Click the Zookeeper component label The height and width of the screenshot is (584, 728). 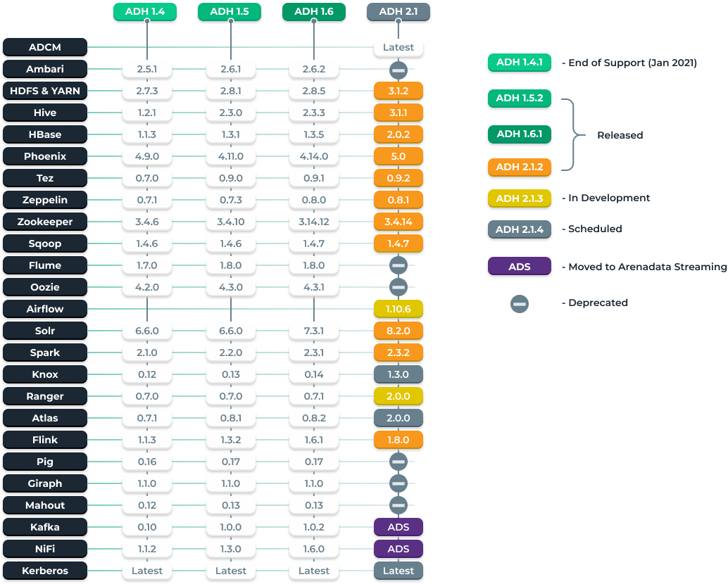(45, 222)
